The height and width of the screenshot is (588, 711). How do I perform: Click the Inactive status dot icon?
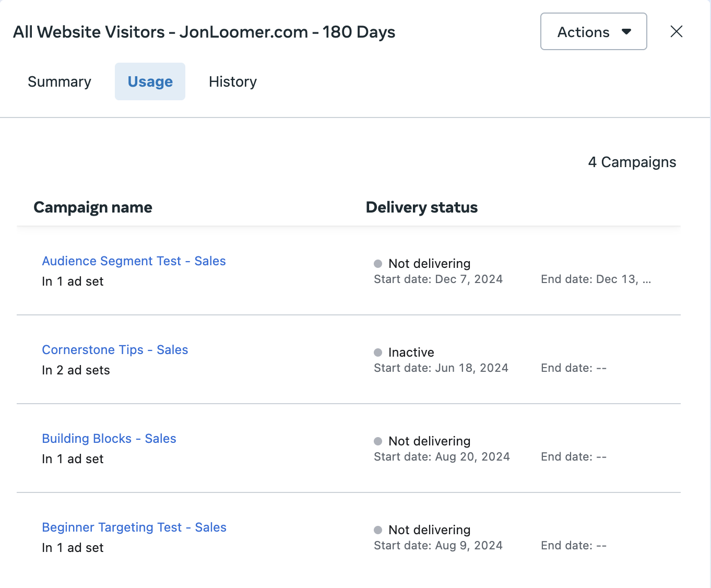tap(378, 352)
